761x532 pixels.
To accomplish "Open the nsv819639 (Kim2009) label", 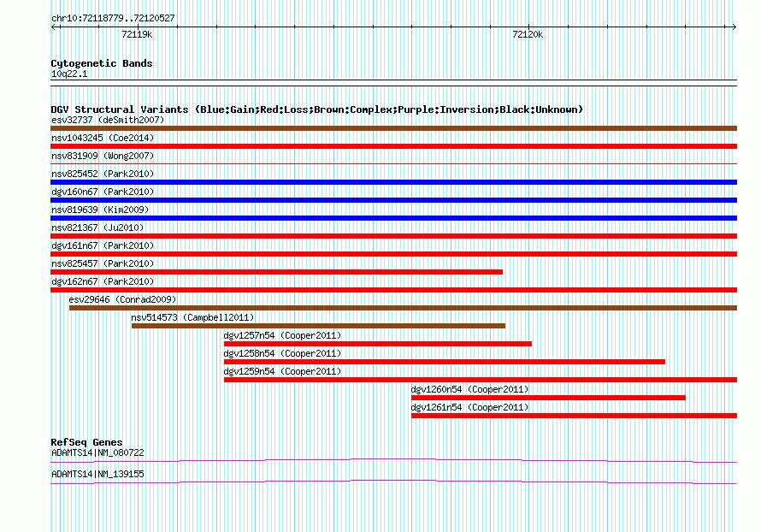I will (100, 210).
